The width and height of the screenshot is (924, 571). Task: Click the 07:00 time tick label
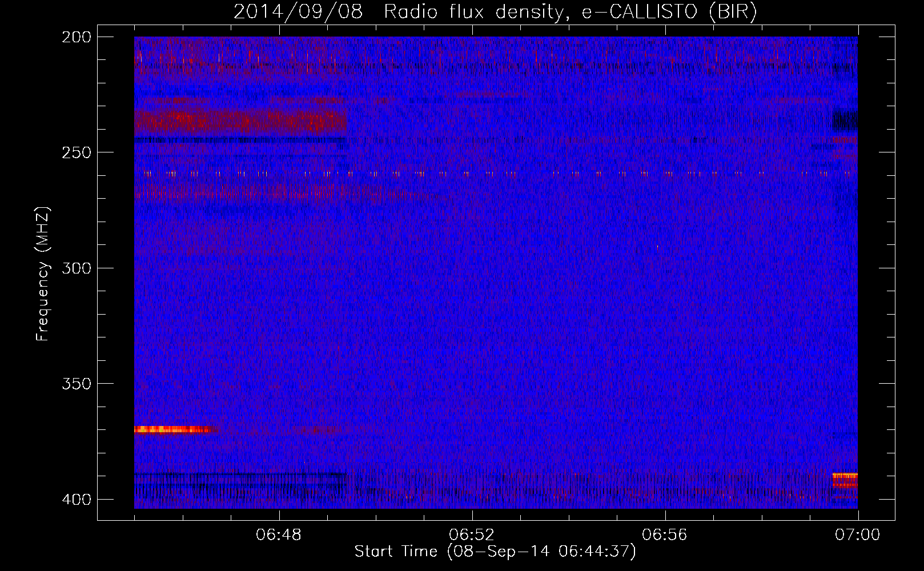coord(858,535)
